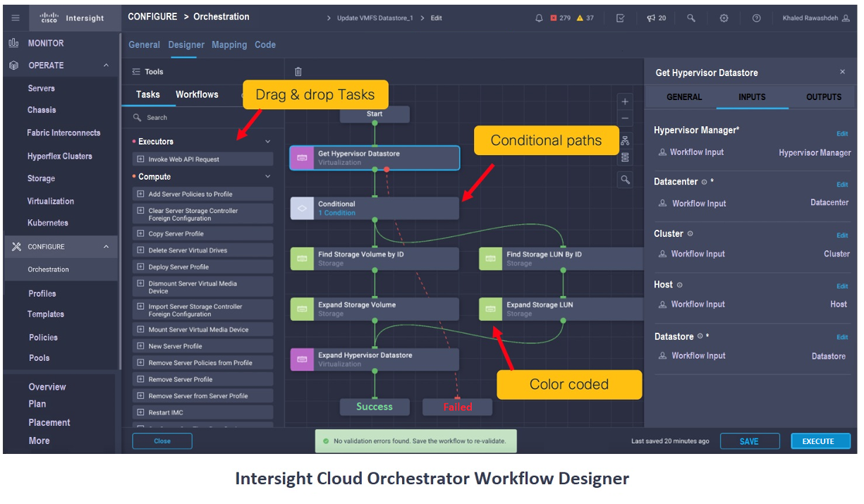Screen dimensions: 864x504
Task: Click Edit link for Hypervisor Manager
Action: [x=842, y=134]
